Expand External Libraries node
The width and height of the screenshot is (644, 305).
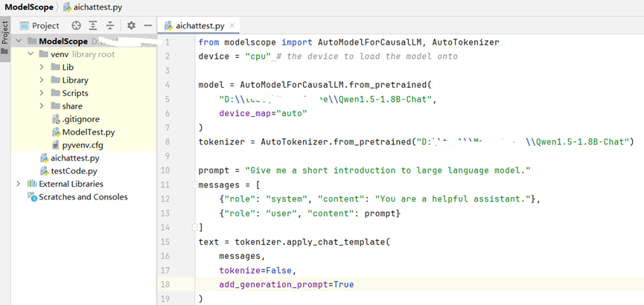coord(19,184)
